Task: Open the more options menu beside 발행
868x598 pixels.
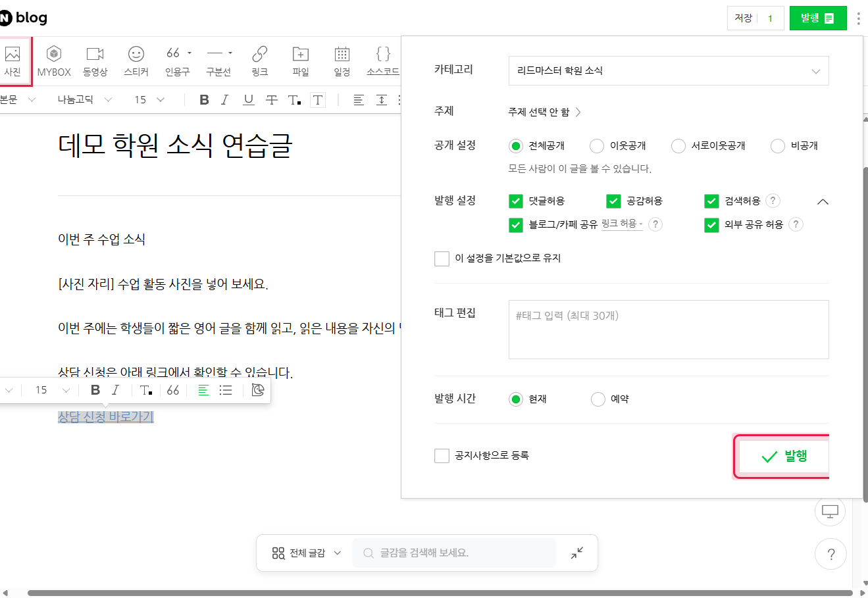Action: pos(858,18)
